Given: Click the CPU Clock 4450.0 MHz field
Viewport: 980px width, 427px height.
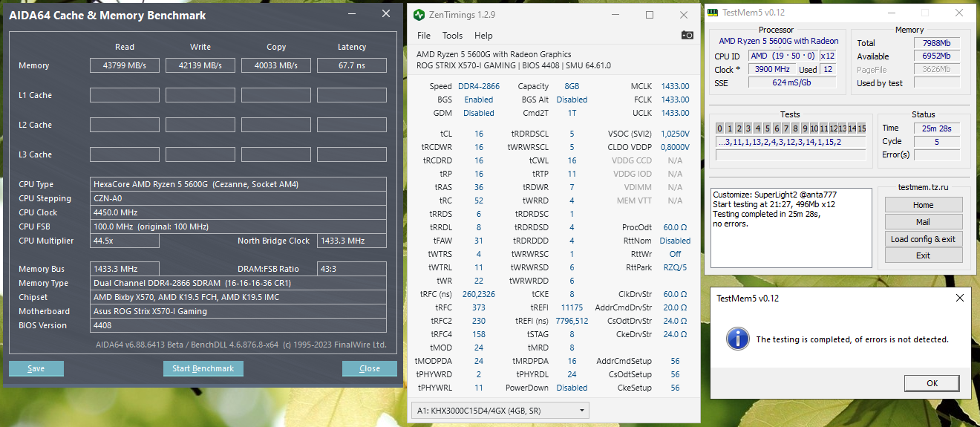Looking at the screenshot, I should tap(238, 212).
